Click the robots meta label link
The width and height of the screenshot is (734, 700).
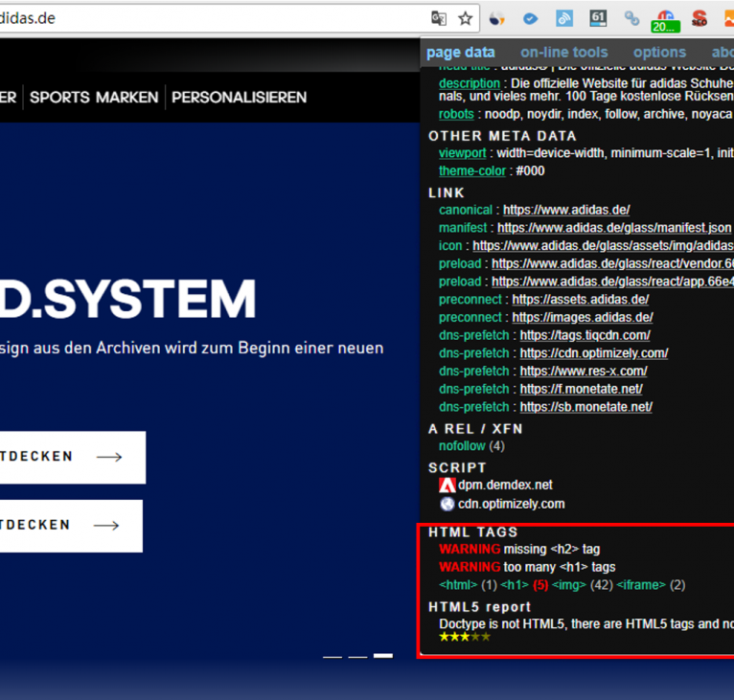[x=456, y=114]
